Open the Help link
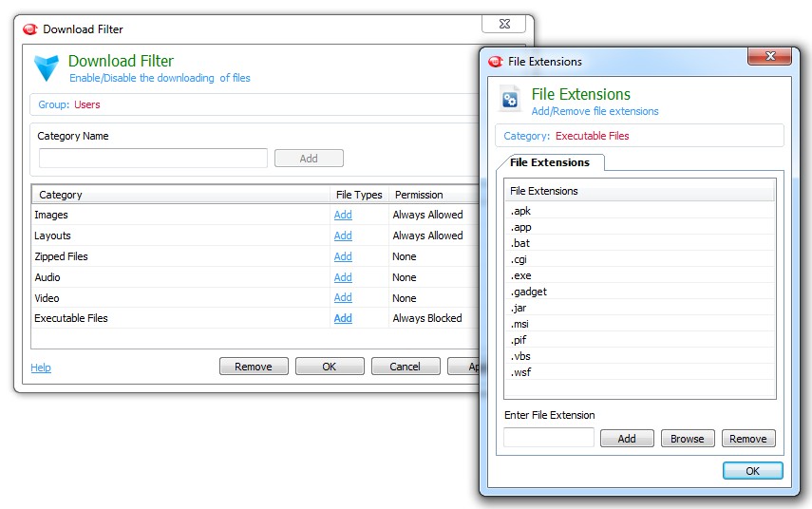 click(41, 368)
